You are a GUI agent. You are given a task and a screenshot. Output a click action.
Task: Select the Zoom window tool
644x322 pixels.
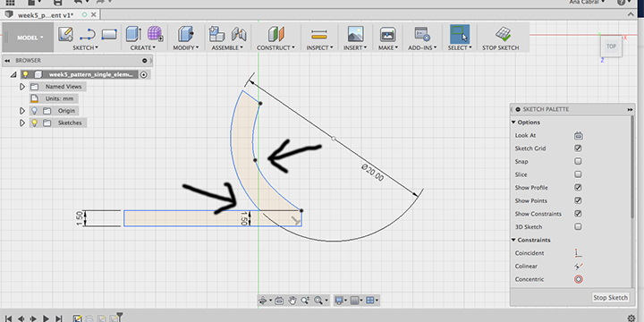point(305,301)
